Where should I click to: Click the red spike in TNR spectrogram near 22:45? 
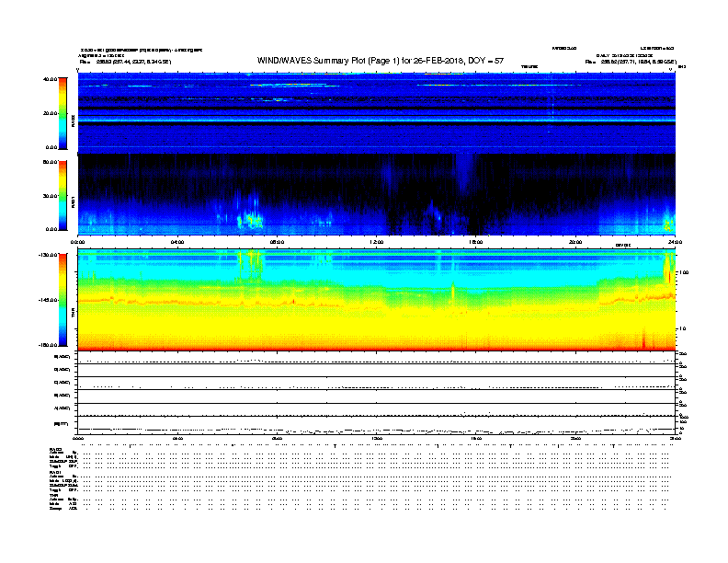pyautogui.click(x=643, y=339)
